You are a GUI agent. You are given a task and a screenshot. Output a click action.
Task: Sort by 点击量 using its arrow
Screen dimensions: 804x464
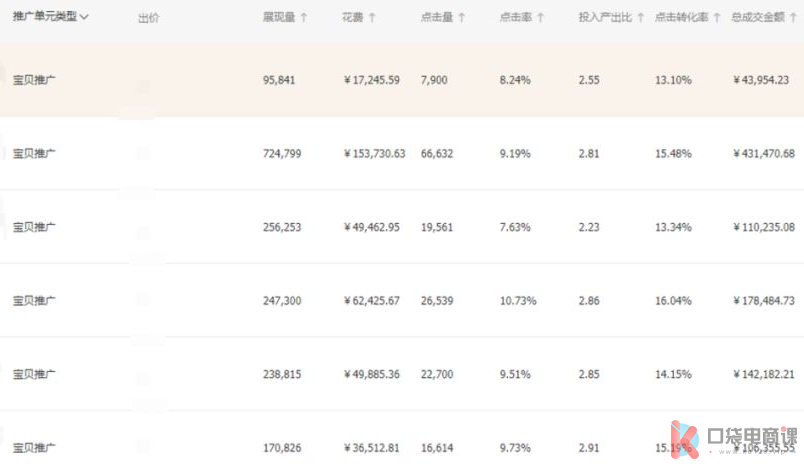pos(462,18)
